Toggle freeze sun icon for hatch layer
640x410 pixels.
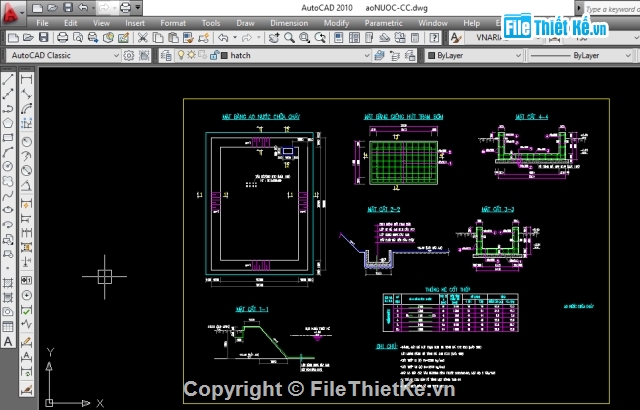191,55
